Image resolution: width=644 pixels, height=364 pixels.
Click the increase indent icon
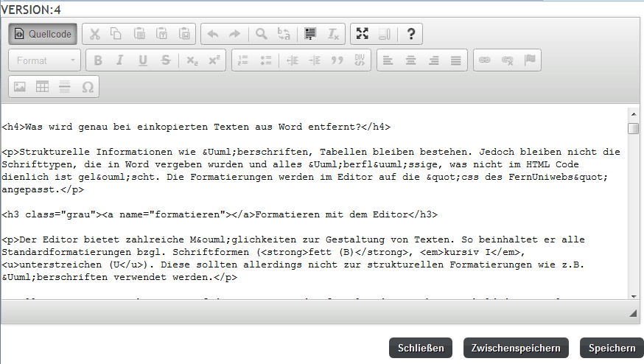(x=315, y=60)
